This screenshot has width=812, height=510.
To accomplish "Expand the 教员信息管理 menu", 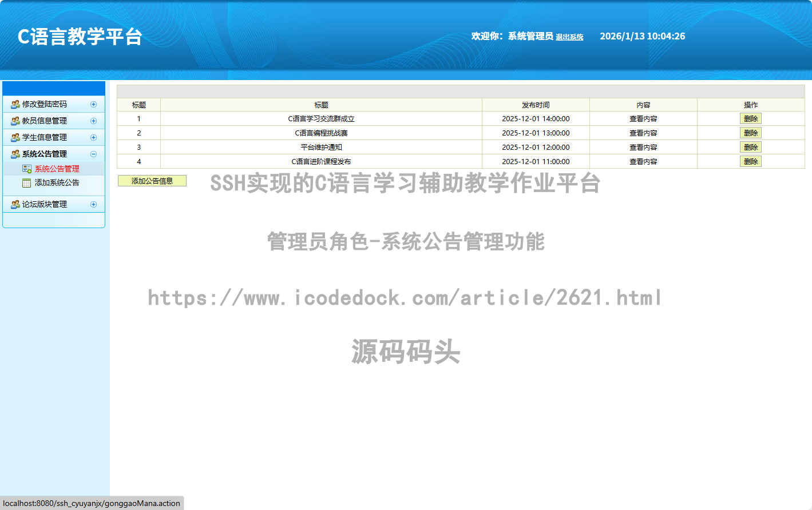I will 93,121.
